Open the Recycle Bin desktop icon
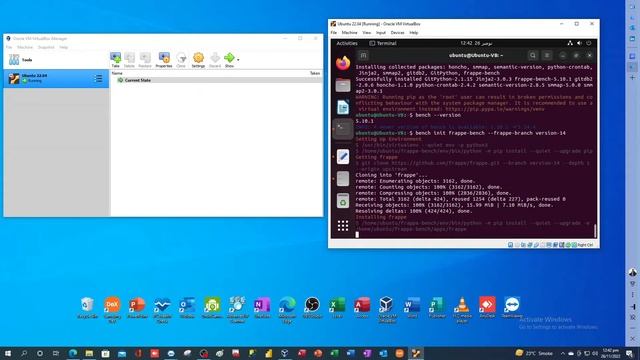640x360 pixels. [x=87, y=308]
